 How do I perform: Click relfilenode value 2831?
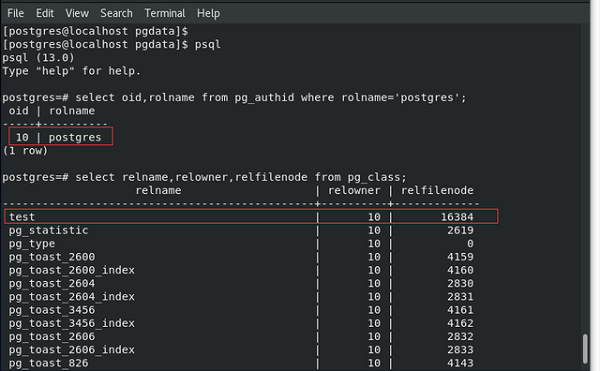click(x=460, y=296)
